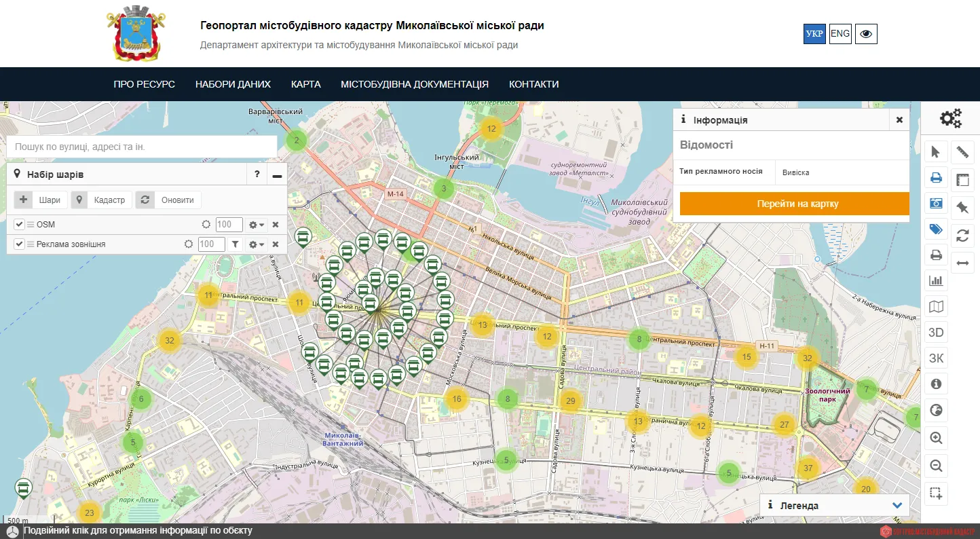Click the Шари add layers button

tap(39, 200)
